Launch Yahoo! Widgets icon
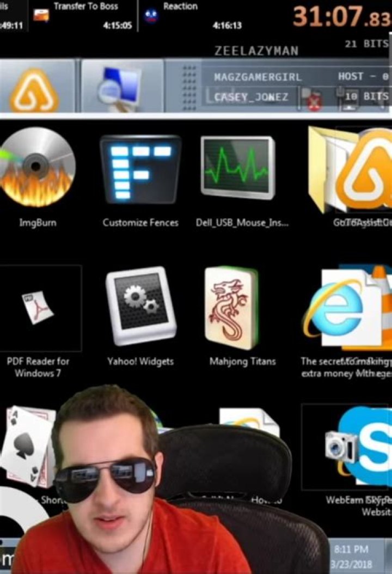Image resolution: width=392 pixels, height=574 pixels. click(141, 306)
